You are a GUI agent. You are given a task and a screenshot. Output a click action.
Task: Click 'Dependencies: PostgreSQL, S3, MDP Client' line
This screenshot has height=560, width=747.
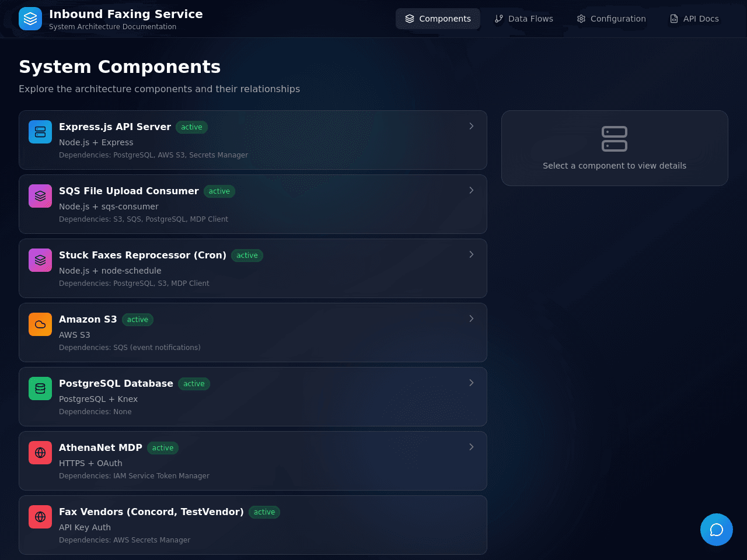click(x=134, y=283)
